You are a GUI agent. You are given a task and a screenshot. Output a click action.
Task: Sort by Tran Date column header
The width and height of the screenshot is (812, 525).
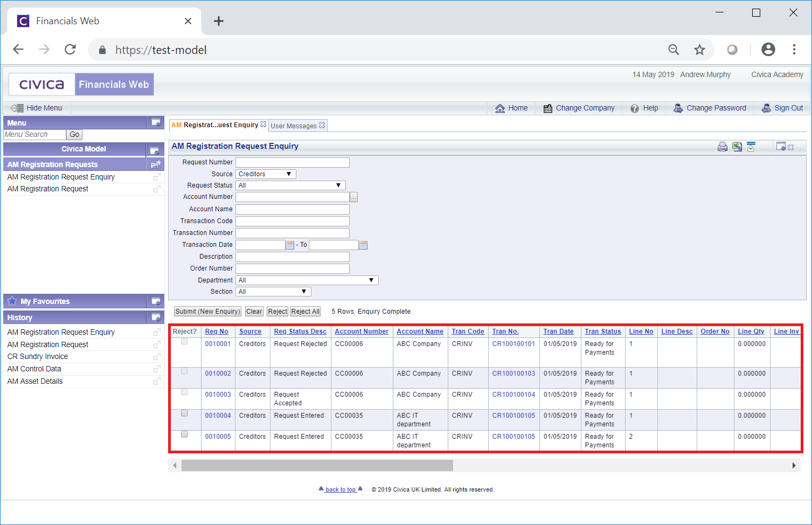[558, 331]
